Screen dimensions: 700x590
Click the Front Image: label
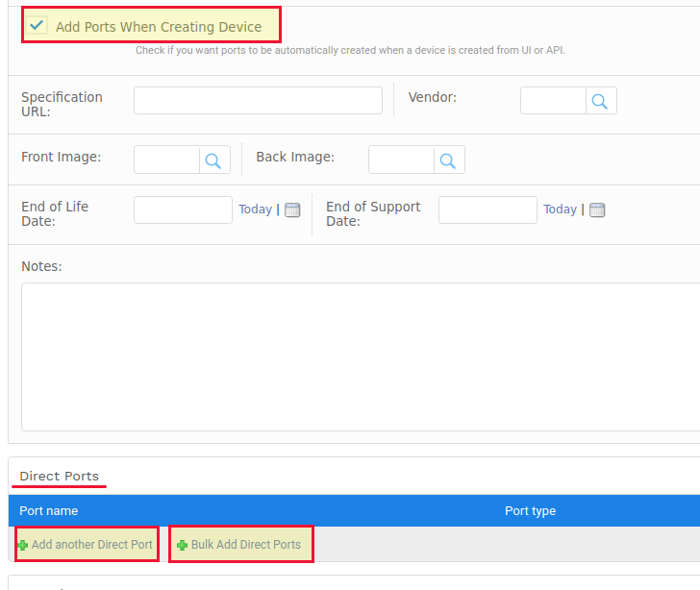tap(62, 157)
